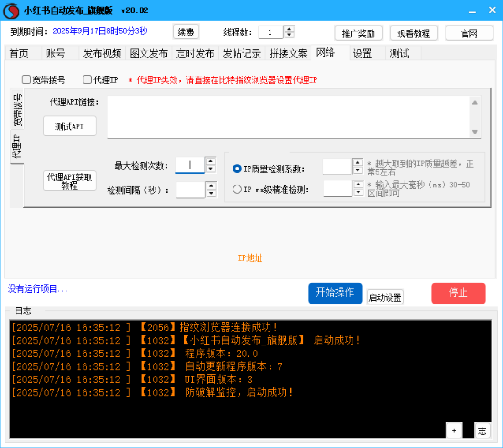Decrease IP质量检测系数 with down arrow
The width and height of the screenshot is (503, 448).
click(358, 170)
